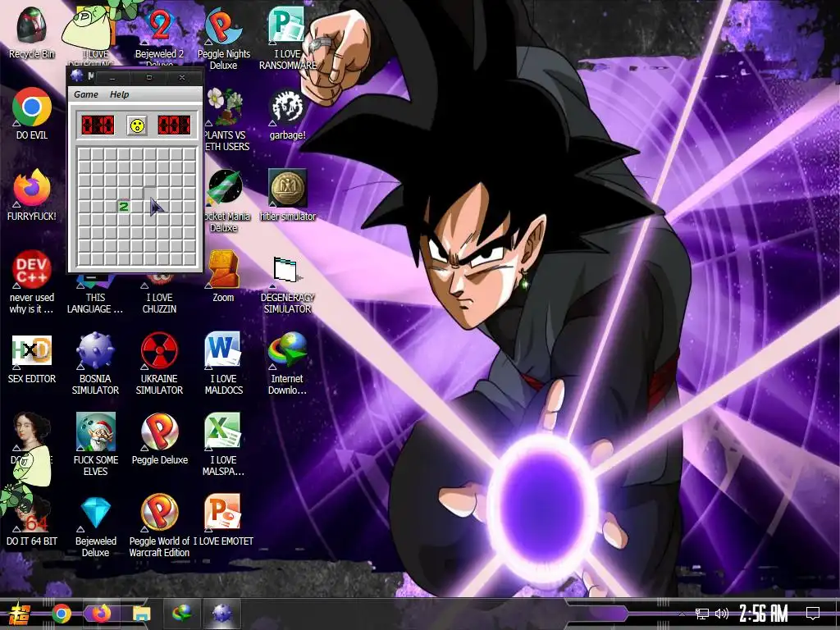The height and width of the screenshot is (630, 840).
Task: Select the blue mine desktop icon above BOSNIA SIMULATOR
Action: [x=95, y=351]
